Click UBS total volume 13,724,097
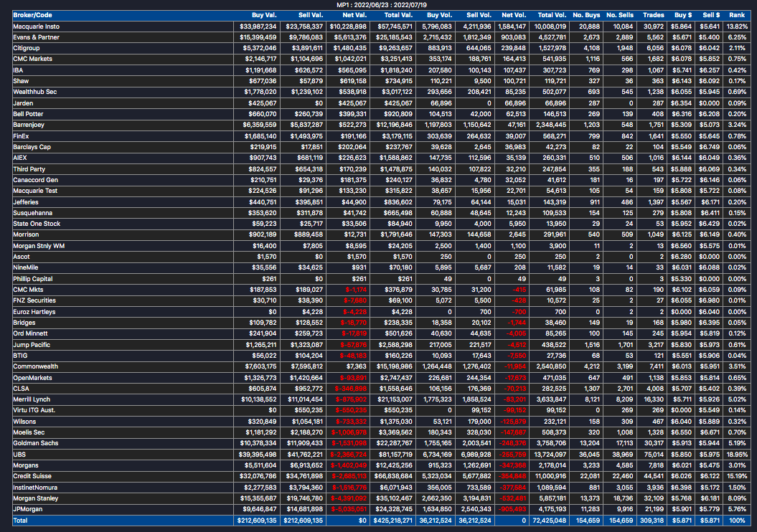 tap(548, 455)
